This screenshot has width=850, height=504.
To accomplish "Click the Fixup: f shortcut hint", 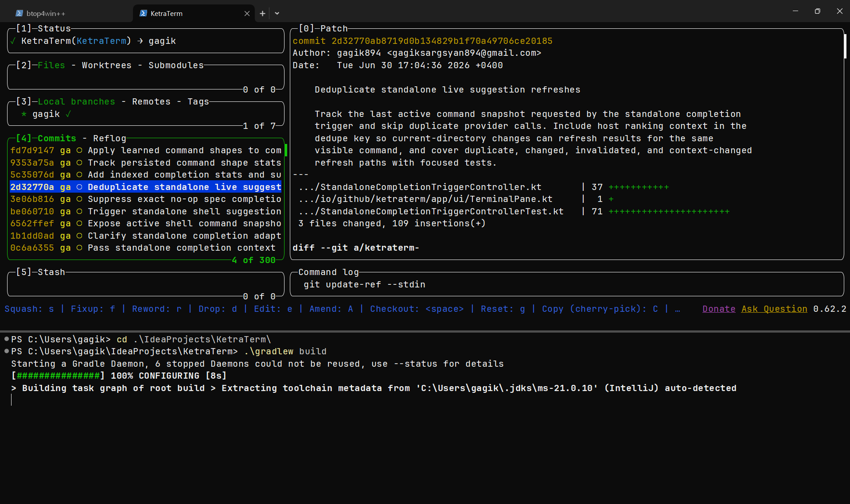I will 93,309.
